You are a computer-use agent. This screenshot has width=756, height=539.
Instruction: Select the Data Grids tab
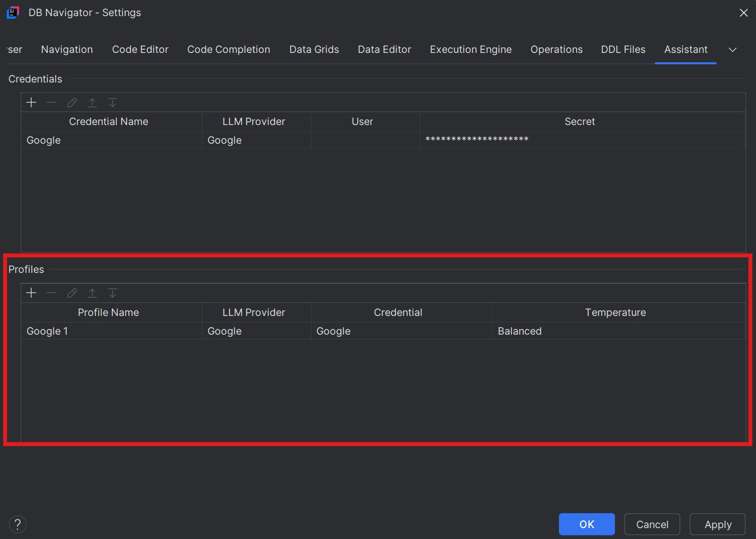click(314, 50)
